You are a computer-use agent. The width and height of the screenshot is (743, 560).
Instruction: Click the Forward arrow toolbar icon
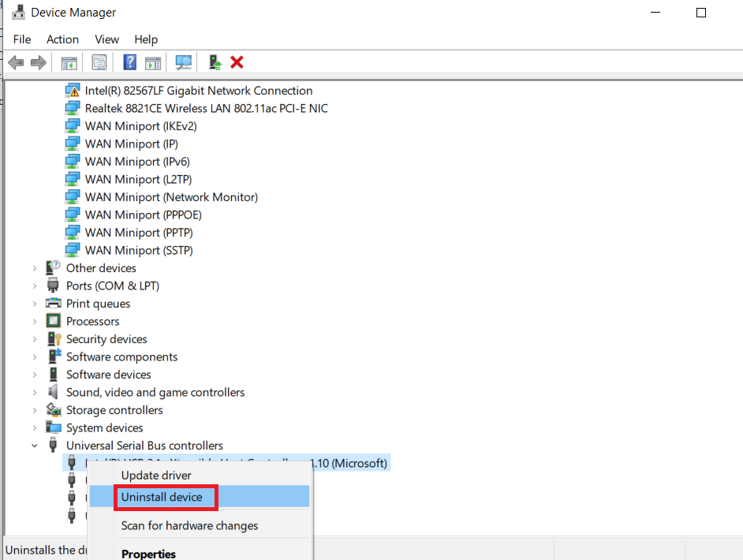38,62
